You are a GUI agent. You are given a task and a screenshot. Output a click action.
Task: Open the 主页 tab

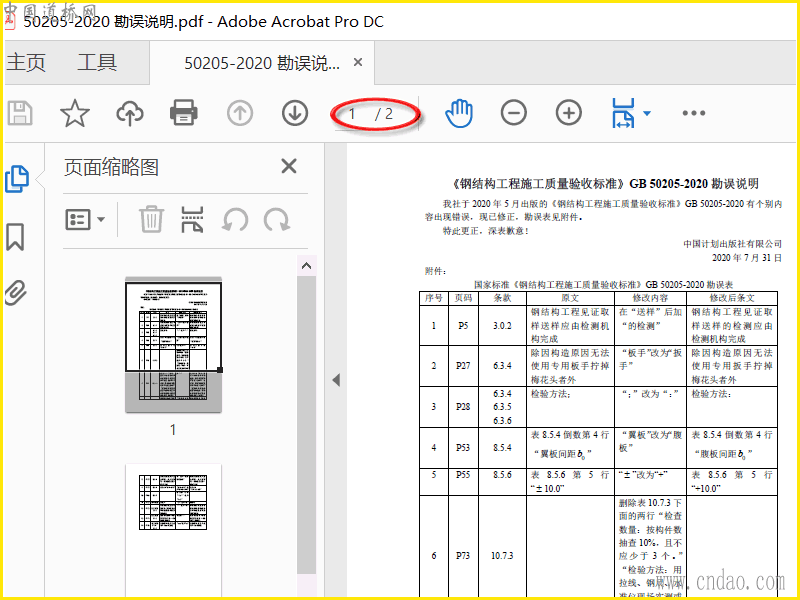[27, 63]
